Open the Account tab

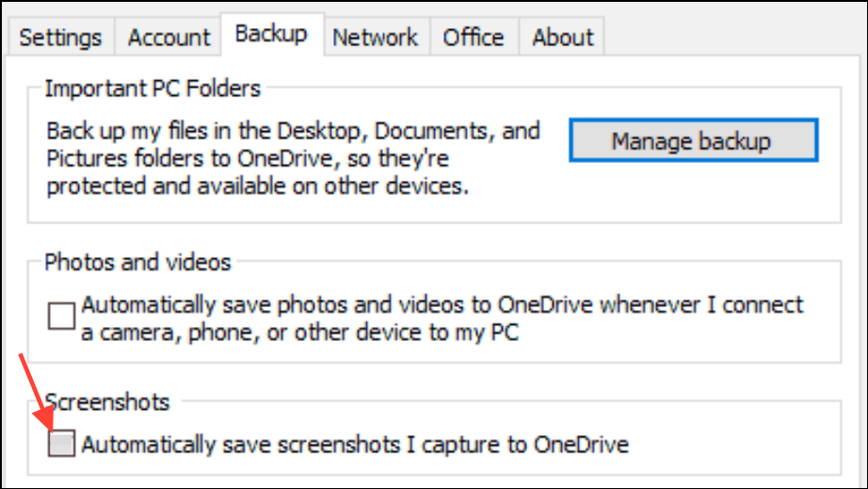[168, 38]
